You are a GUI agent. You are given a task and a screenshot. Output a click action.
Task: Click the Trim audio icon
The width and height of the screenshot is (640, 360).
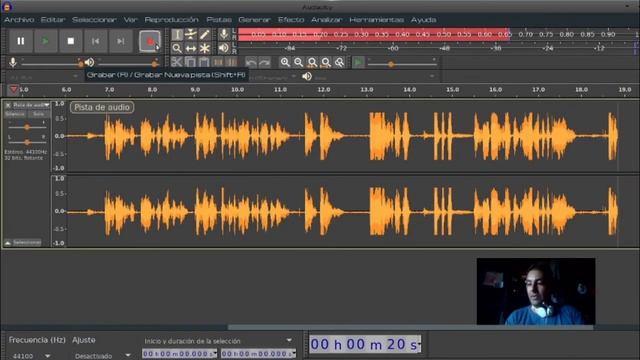[218, 62]
